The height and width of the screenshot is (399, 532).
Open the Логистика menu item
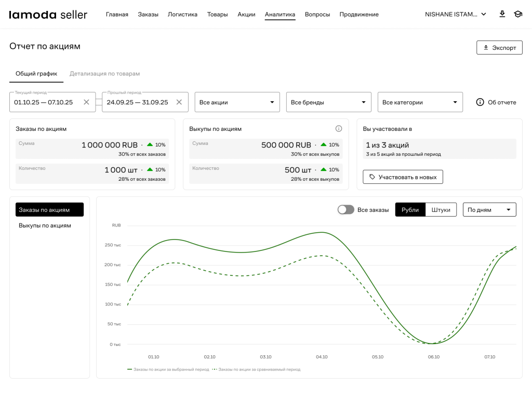tap(182, 15)
